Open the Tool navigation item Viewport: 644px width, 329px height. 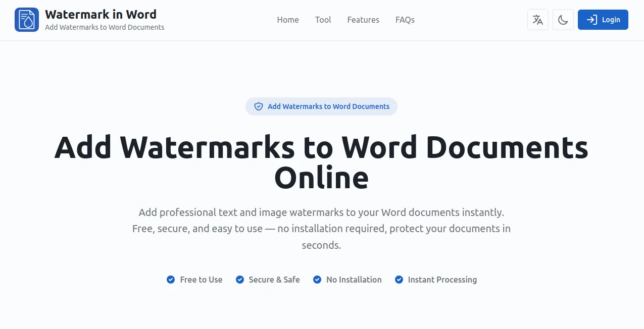(323, 20)
